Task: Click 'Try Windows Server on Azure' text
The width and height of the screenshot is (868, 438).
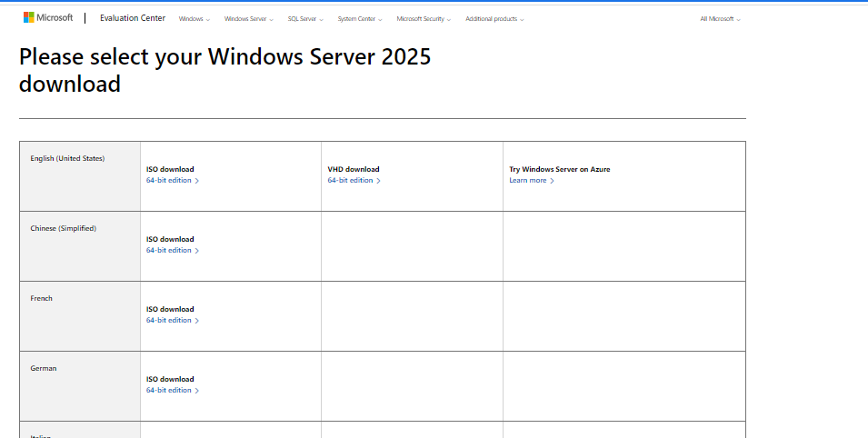Action: coord(560,169)
